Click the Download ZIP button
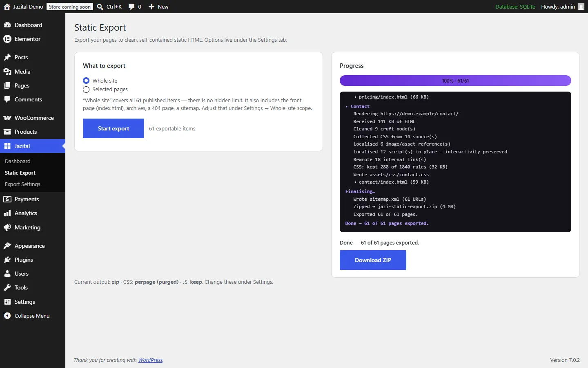This screenshot has height=368, width=588. point(373,260)
